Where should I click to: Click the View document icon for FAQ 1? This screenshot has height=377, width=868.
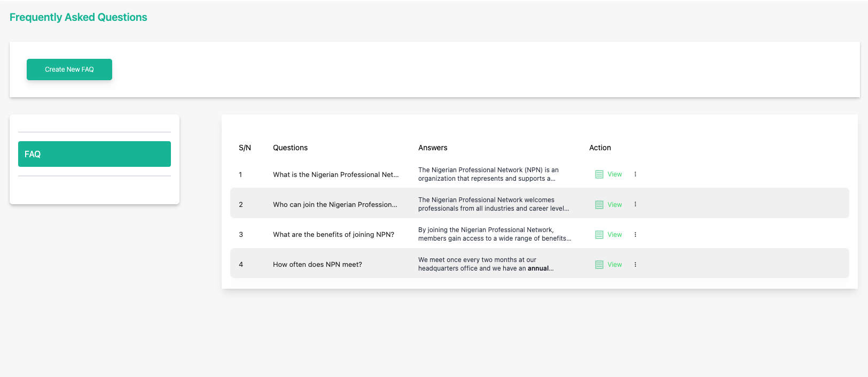pyautogui.click(x=599, y=174)
